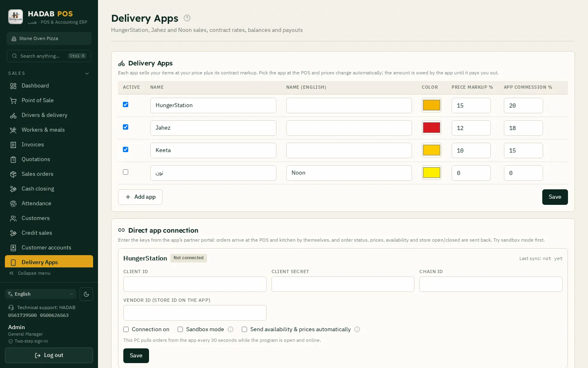Image resolution: width=588 pixels, height=368 pixels.
Task: Click the Point of Sale cart icon
Action: [x=13, y=101]
